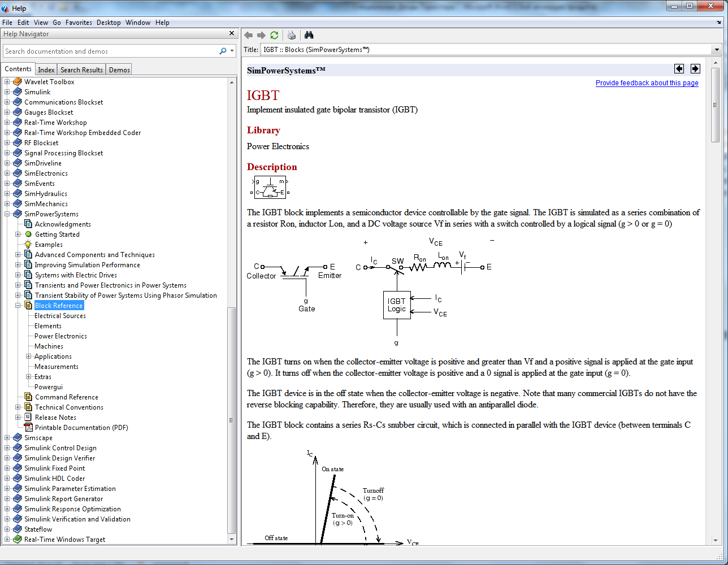Click the Simulink book icon
Viewport: 728px width, 565px height.
(18, 92)
